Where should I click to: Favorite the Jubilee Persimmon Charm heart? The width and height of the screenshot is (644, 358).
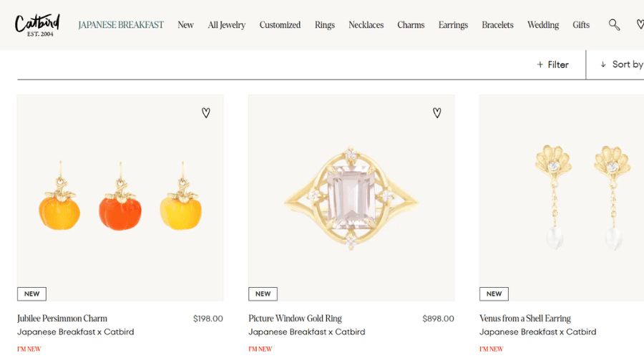pos(206,112)
